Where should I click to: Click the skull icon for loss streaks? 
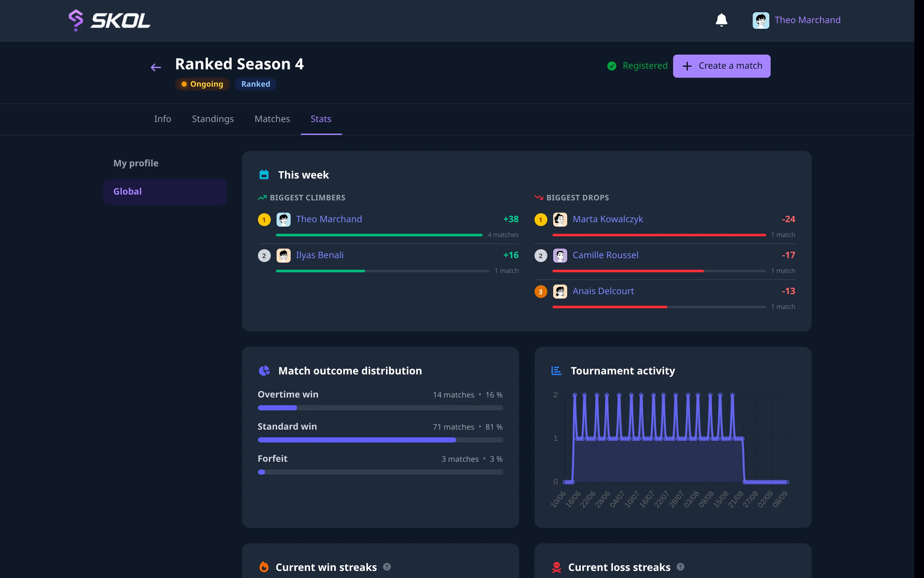[556, 567]
